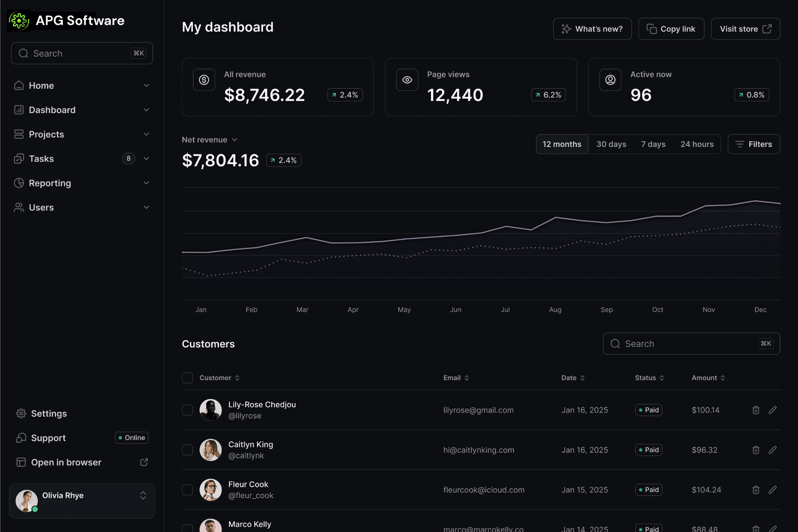Open the Olivia Rhye account switcher
This screenshot has height=532, width=798.
pos(143,496)
